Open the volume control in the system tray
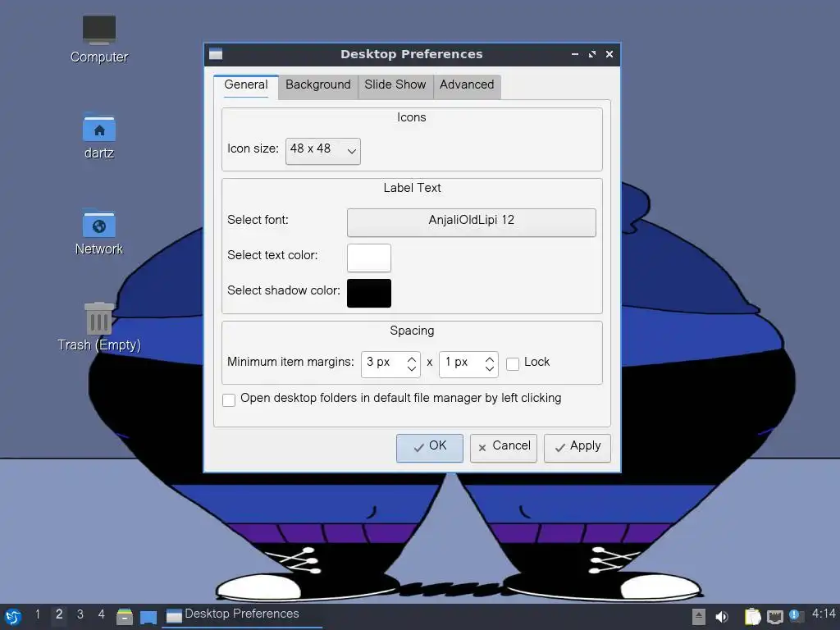The image size is (840, 630). coord(722,617)
